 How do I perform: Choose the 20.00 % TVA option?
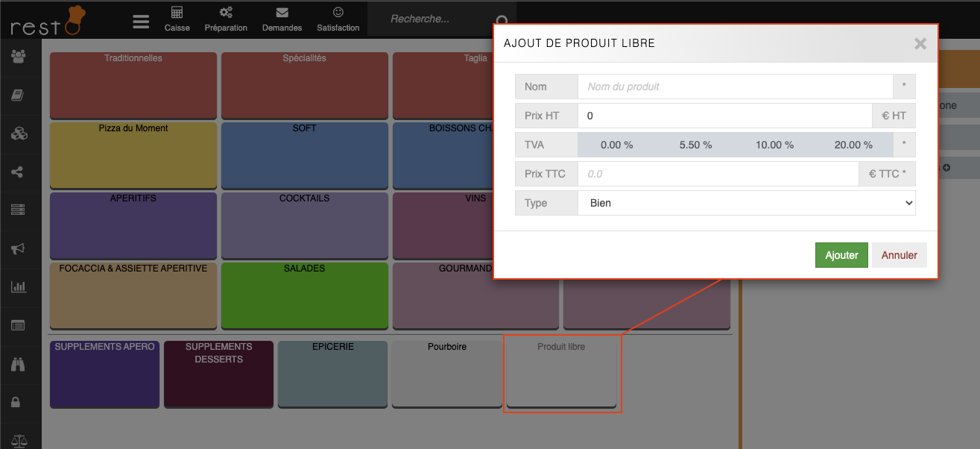pos(853,145)
